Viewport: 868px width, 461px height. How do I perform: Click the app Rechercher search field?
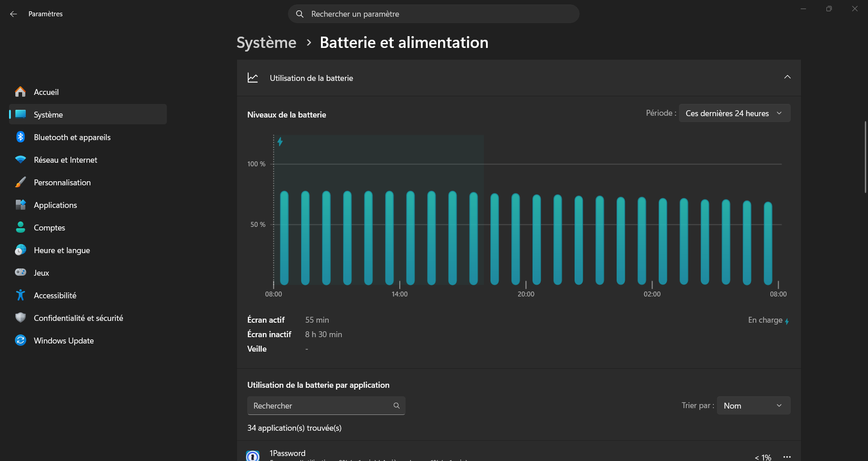click(x=326, y=405)
